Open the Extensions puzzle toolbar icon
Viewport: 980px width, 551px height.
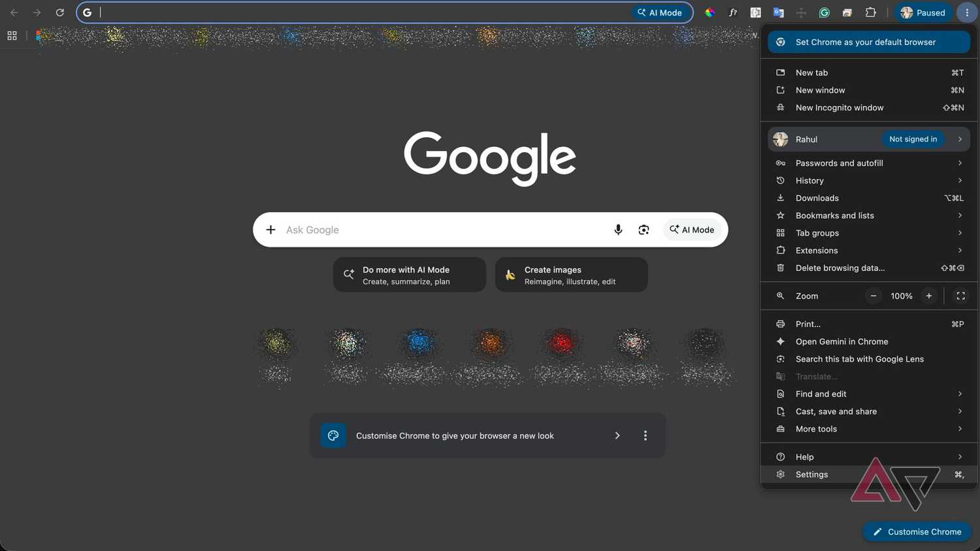pos(870,12)
